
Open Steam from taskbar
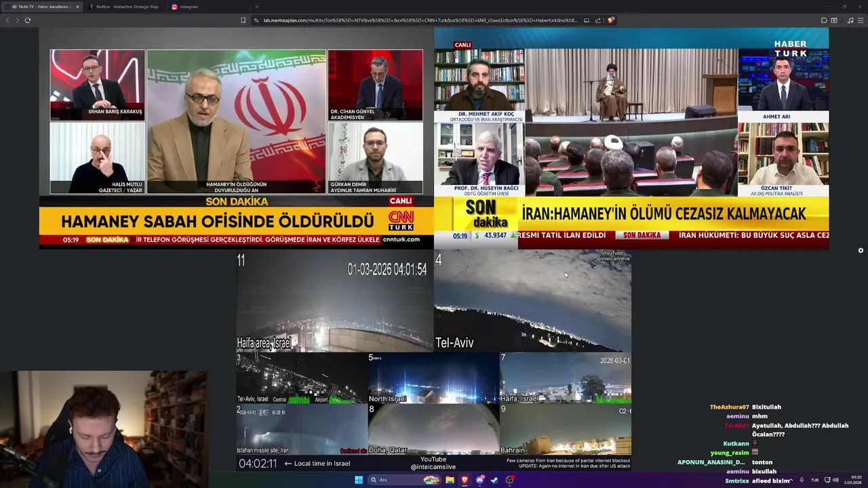pyautogui.click(x=494, y=480)
